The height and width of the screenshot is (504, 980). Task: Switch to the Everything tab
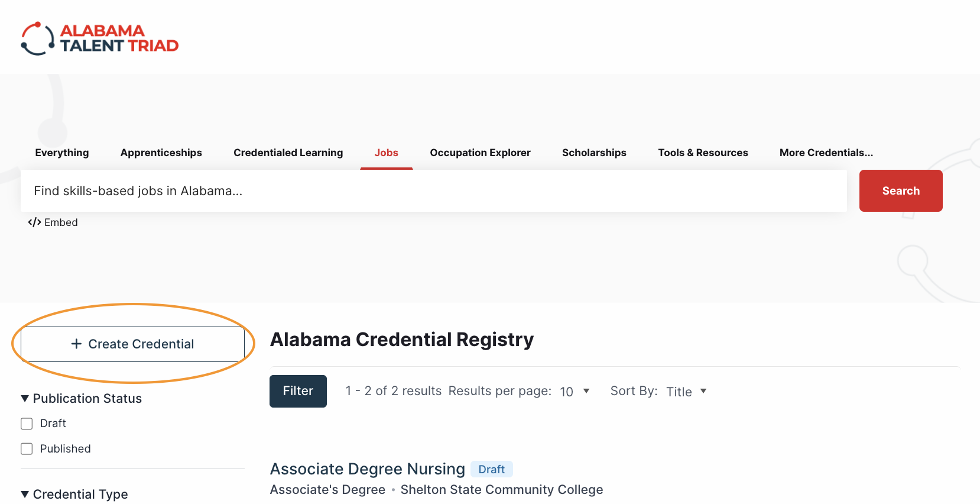pos(62,153)
